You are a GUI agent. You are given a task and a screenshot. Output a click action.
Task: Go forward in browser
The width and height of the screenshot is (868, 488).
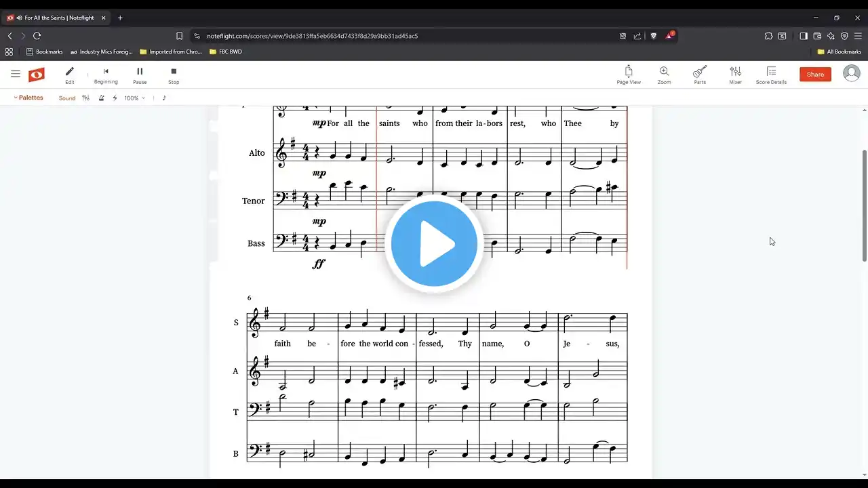[23, 36]
